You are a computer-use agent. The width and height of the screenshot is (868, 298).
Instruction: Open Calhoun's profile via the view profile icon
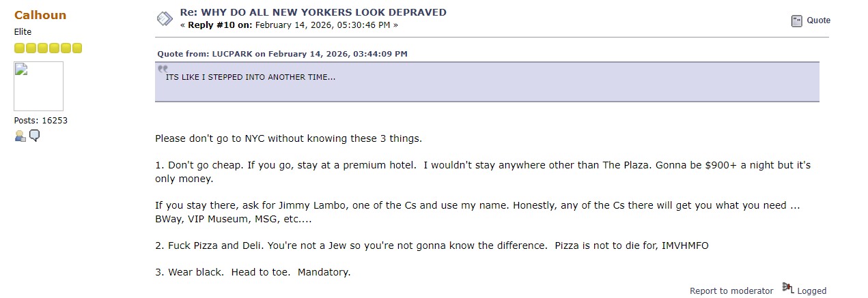[20, 136]
